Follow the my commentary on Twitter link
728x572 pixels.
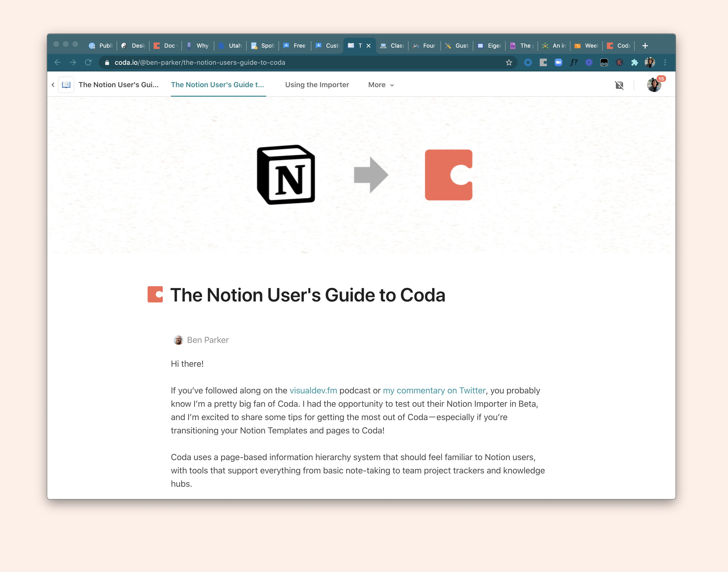(x=434, y=391)
